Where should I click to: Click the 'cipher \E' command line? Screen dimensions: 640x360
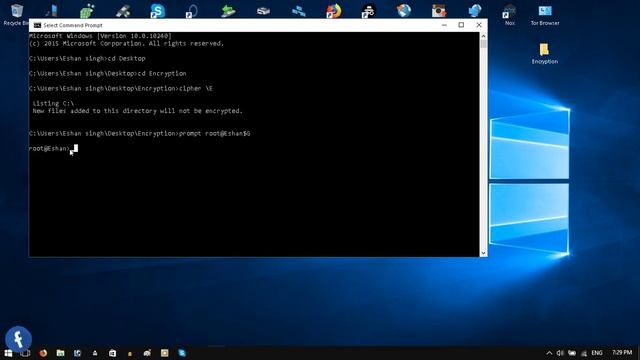(121, 89)
